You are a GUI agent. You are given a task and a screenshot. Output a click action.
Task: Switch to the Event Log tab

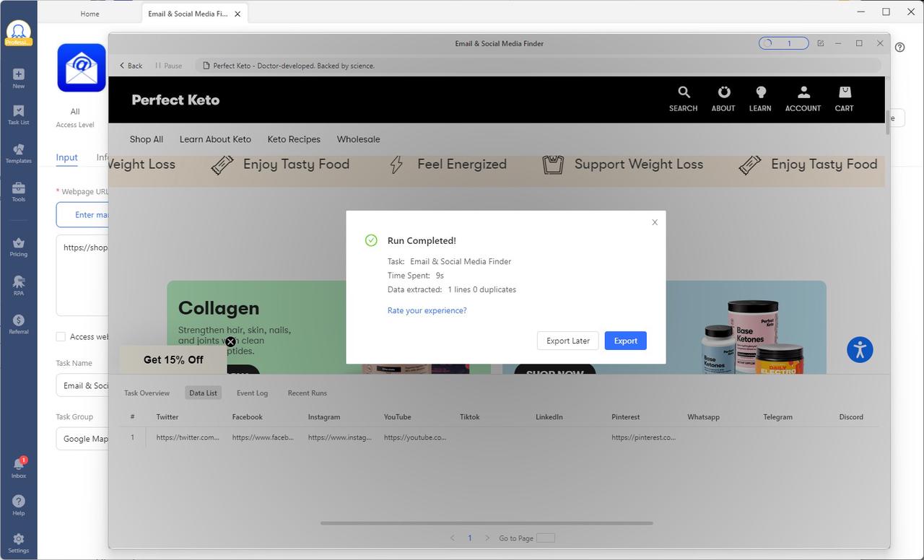tap(252, 393)
